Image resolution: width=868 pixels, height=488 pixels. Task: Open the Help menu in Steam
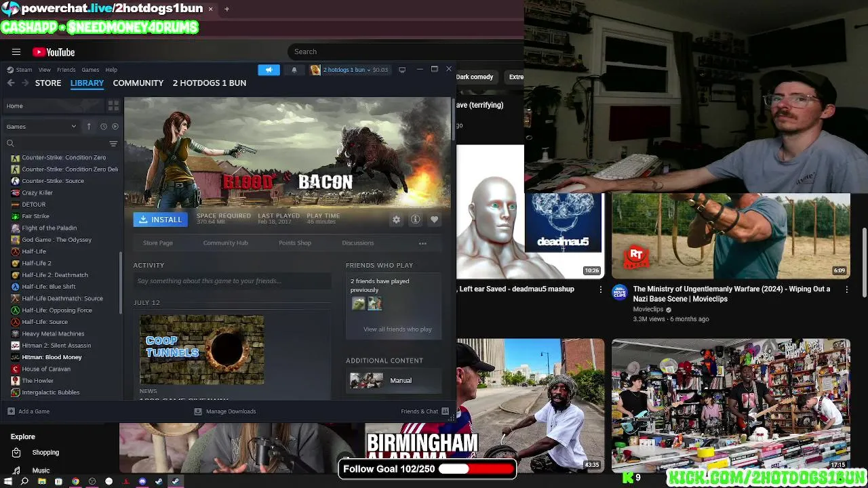tap(111, 70)
